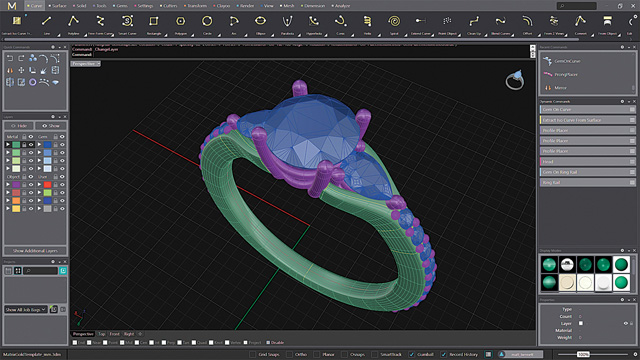Click the search field in title bar
The width and height of the screenshot is (640, 360).
[x=577, y=6]
